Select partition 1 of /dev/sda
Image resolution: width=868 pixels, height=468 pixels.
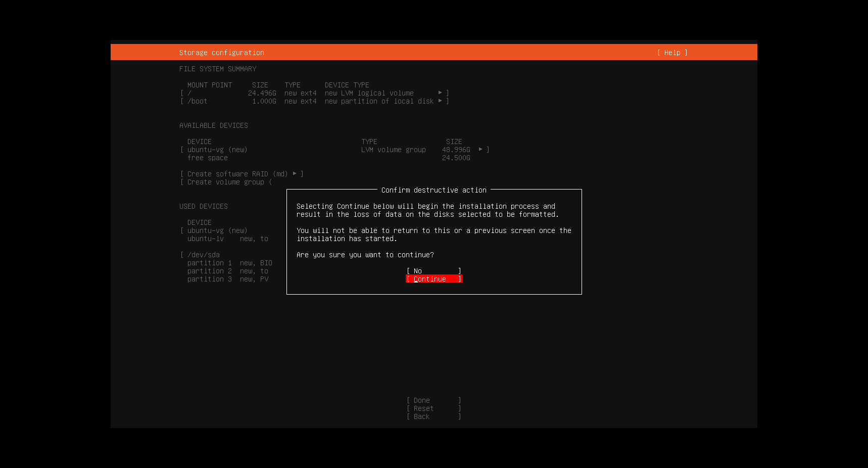tap(229, 263)
